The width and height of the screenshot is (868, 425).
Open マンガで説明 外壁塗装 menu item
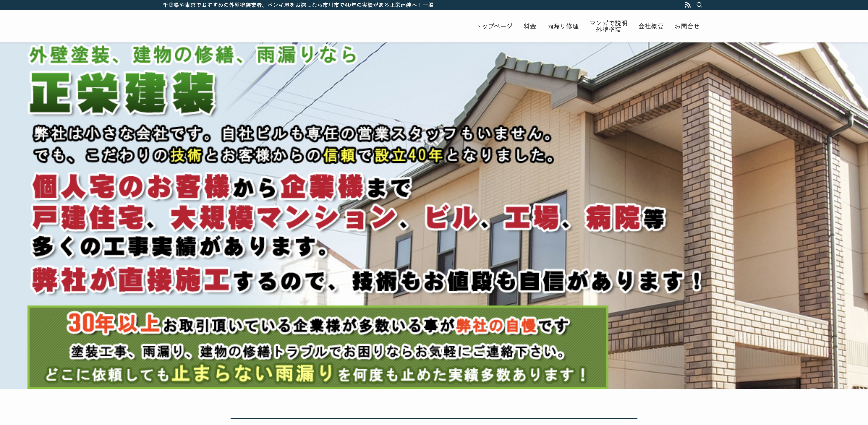click(608, 26)
